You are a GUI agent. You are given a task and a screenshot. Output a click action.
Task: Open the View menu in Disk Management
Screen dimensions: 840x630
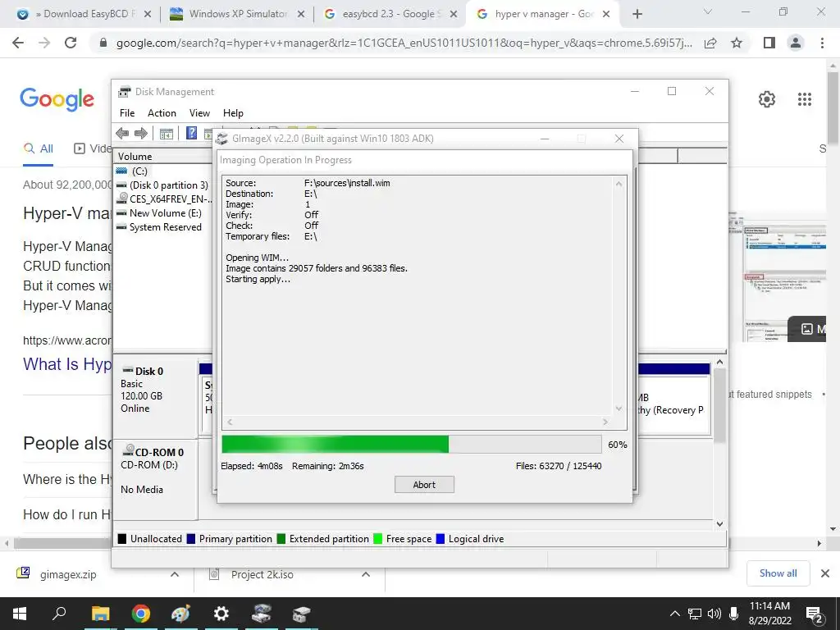[199, 113]
